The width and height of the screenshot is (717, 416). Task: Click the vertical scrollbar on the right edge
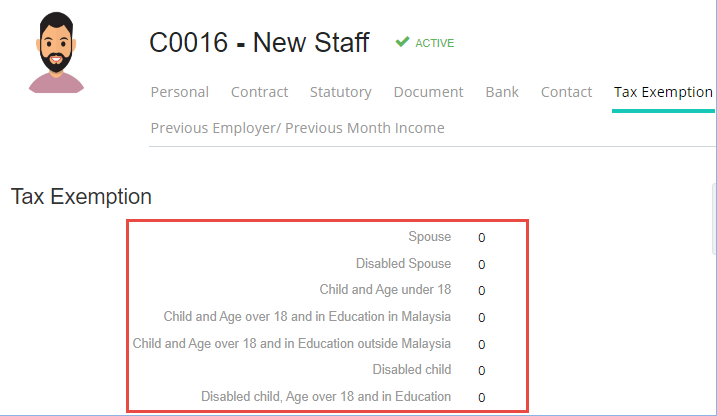pyautogui.click(x=714, y=219)
